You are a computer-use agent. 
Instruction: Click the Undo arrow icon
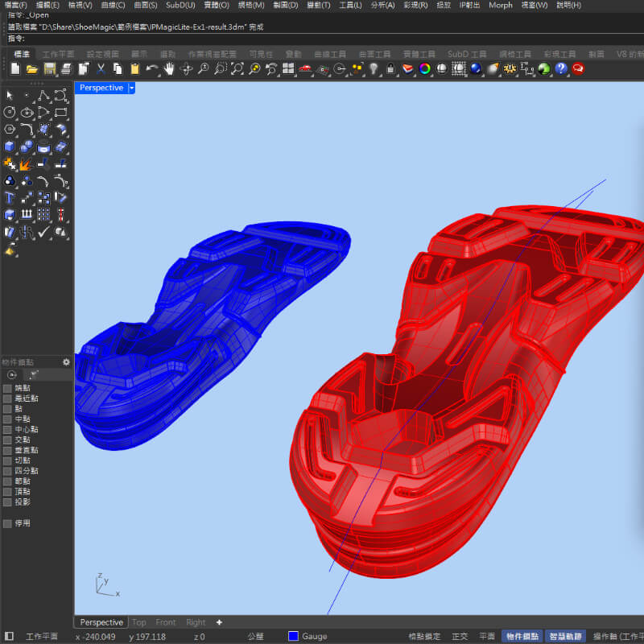click(x=152, y=69)
